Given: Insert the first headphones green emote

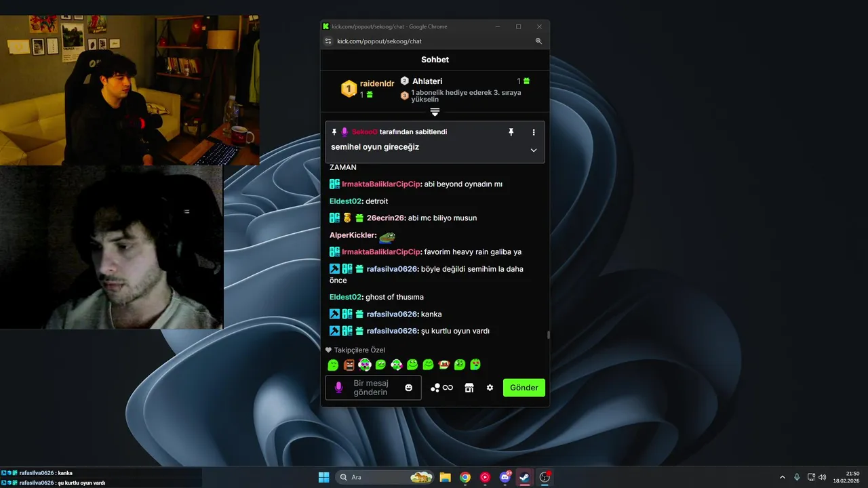Looking at the screenshot, I should pos(365,365).
